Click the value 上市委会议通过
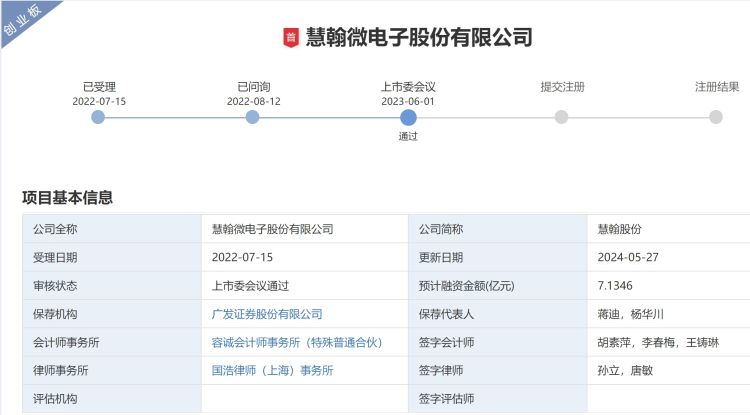This screenshot has width=750, height=415. point(250,286)
